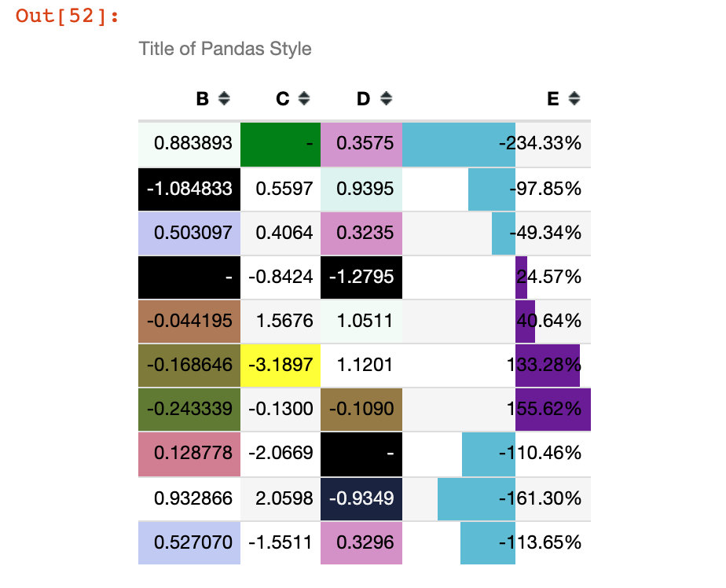Click the cell with value 24.57%
726x588 pixels.
coord(497,277)
